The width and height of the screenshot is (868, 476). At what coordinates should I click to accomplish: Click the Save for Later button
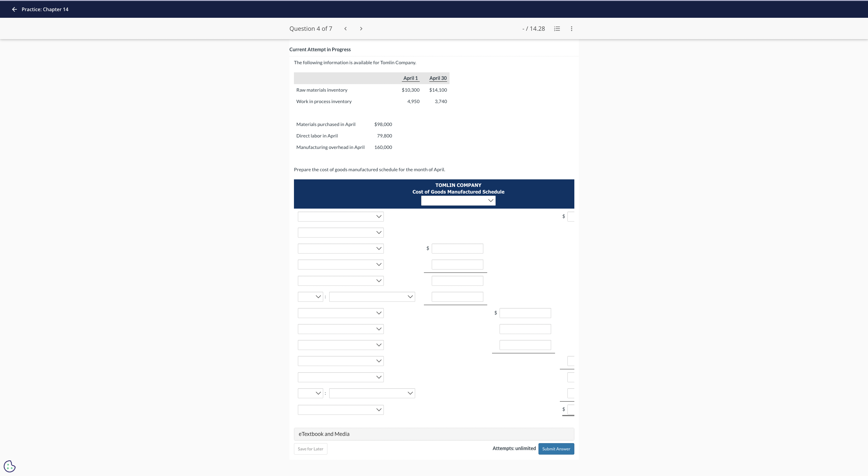pos(310,449)
